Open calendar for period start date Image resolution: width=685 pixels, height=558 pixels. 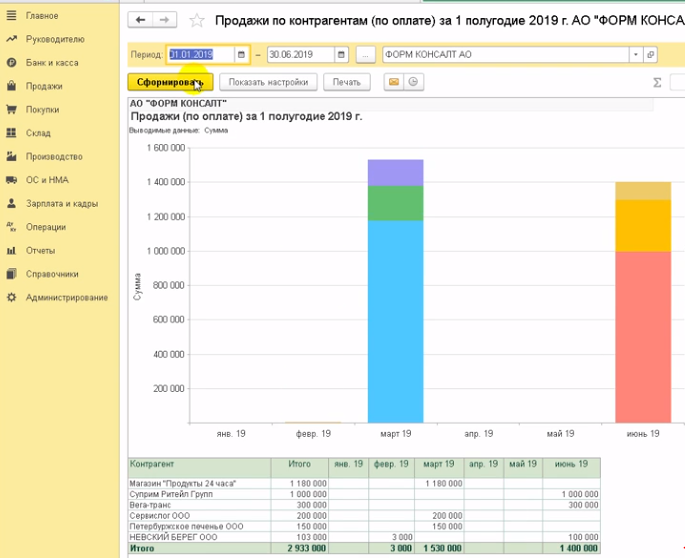242,54
